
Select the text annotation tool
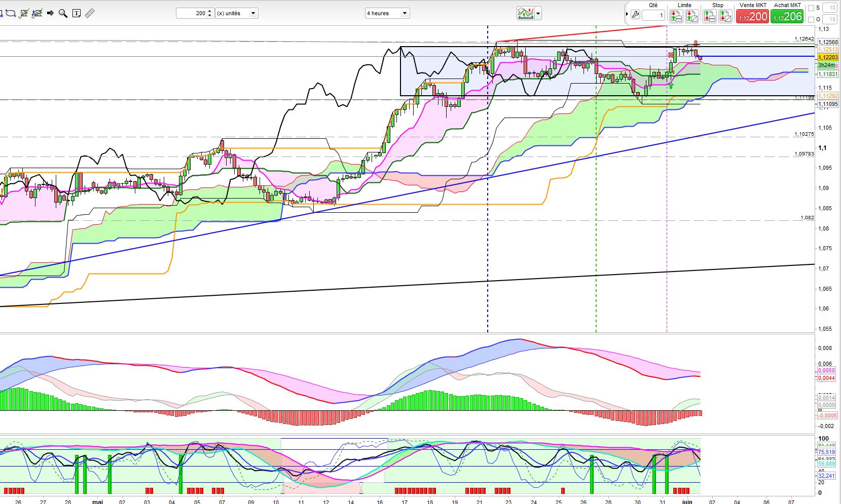tap(77, 13)
